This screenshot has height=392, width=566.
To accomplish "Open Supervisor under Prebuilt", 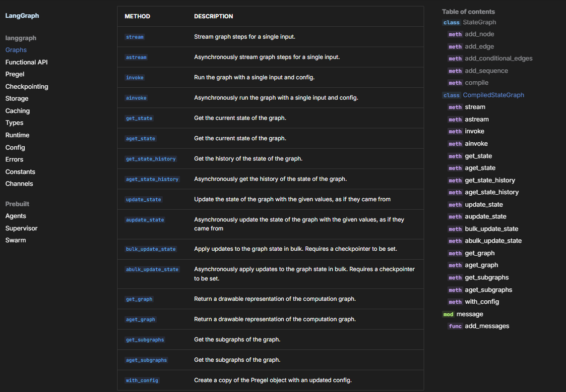I will tap(21, 228).
